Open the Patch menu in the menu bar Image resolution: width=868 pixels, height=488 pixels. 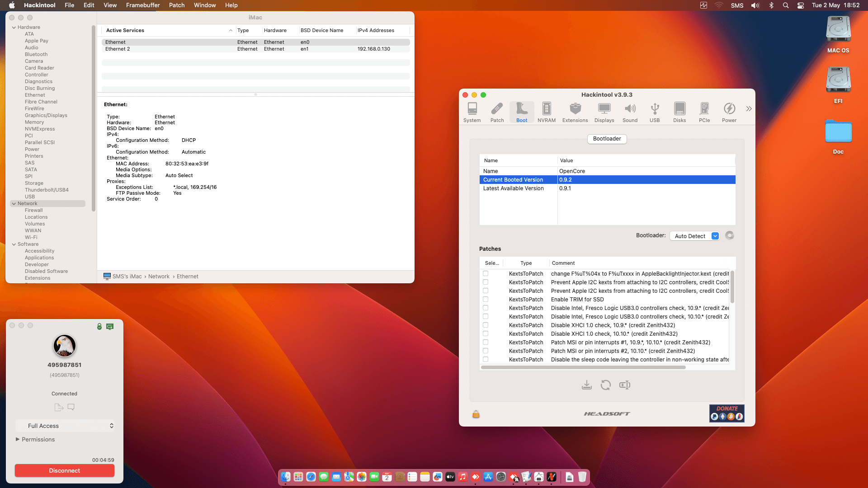pos(177,5)
